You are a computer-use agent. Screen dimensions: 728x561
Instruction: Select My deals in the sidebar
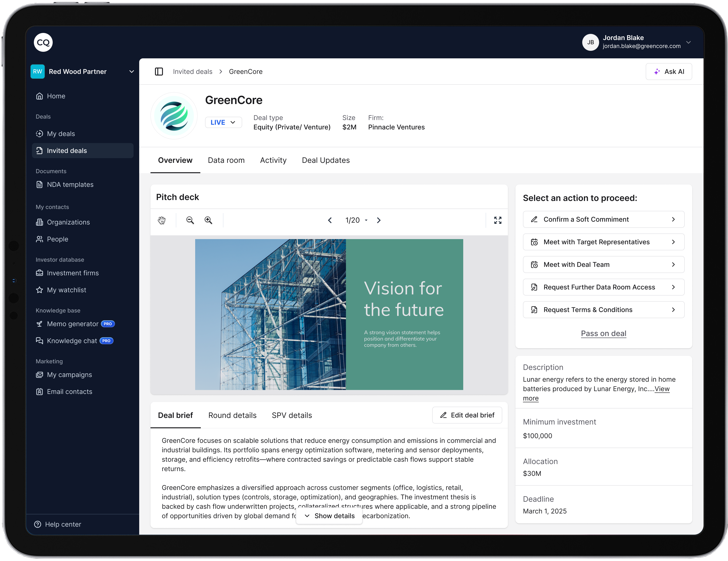[x=61, y=133]
